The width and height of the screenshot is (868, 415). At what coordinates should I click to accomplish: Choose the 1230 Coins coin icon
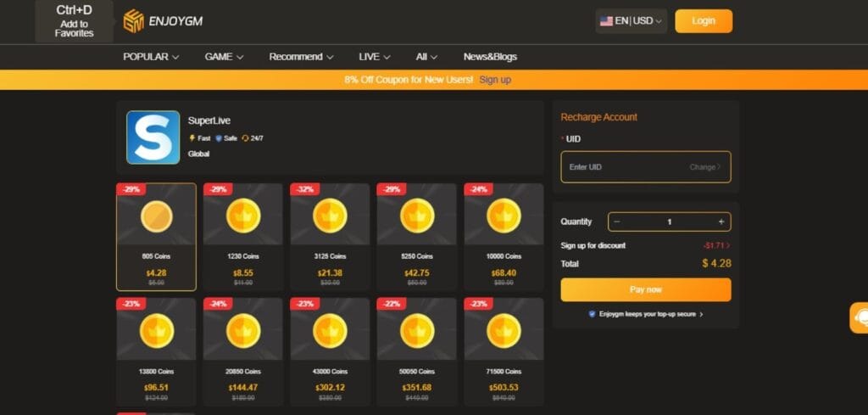click(242, 217)
